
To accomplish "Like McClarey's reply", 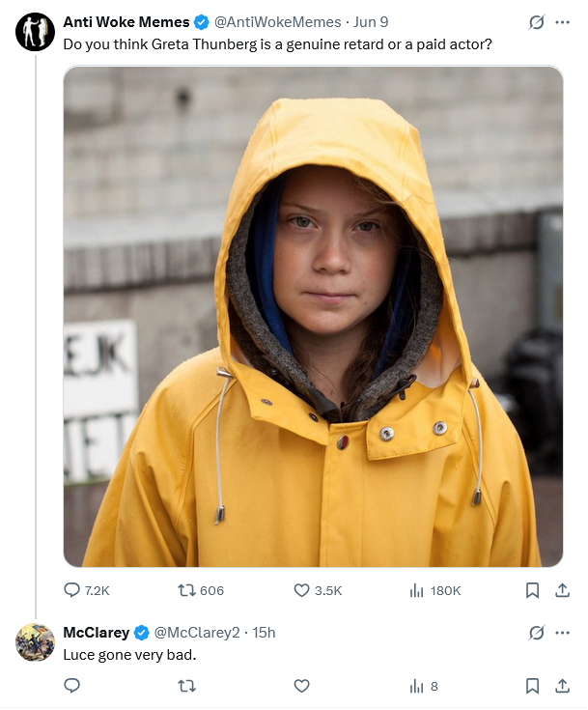I will click(301, 686).
